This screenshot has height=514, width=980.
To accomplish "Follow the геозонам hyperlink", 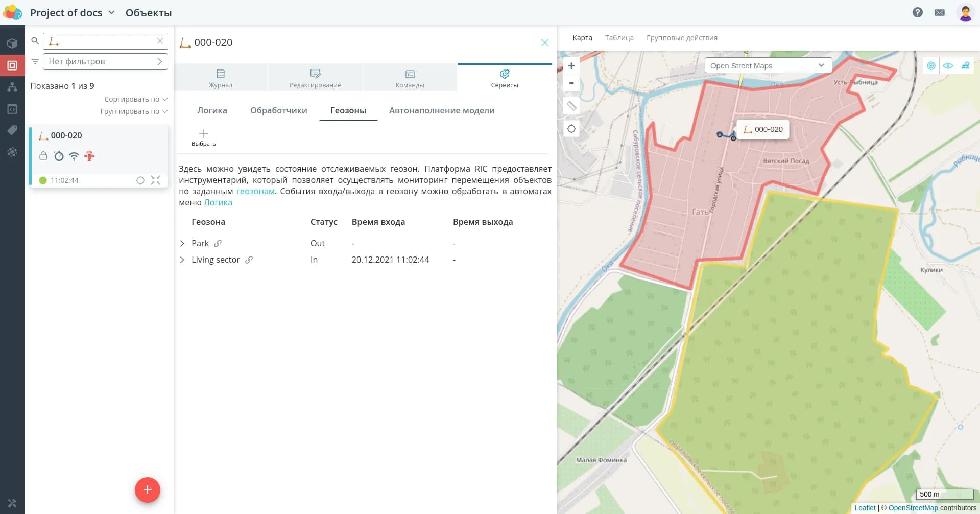I will pos(255,191).
